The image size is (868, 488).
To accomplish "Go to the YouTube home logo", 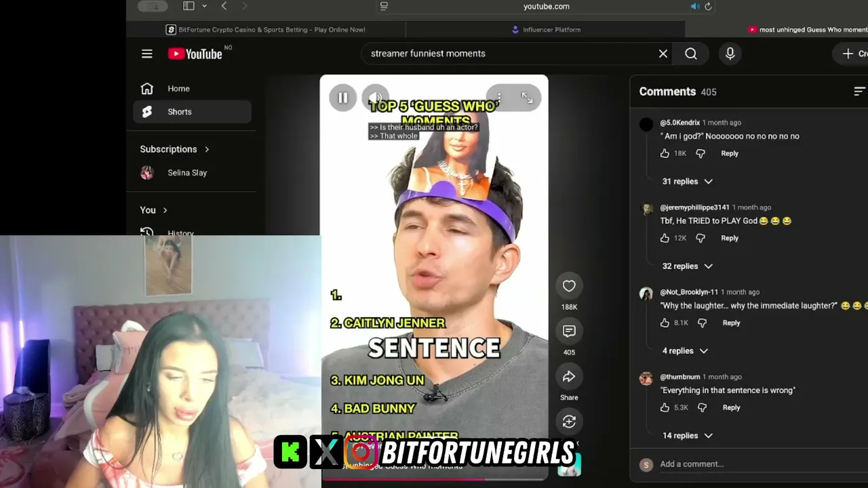I will pos(195,54).
